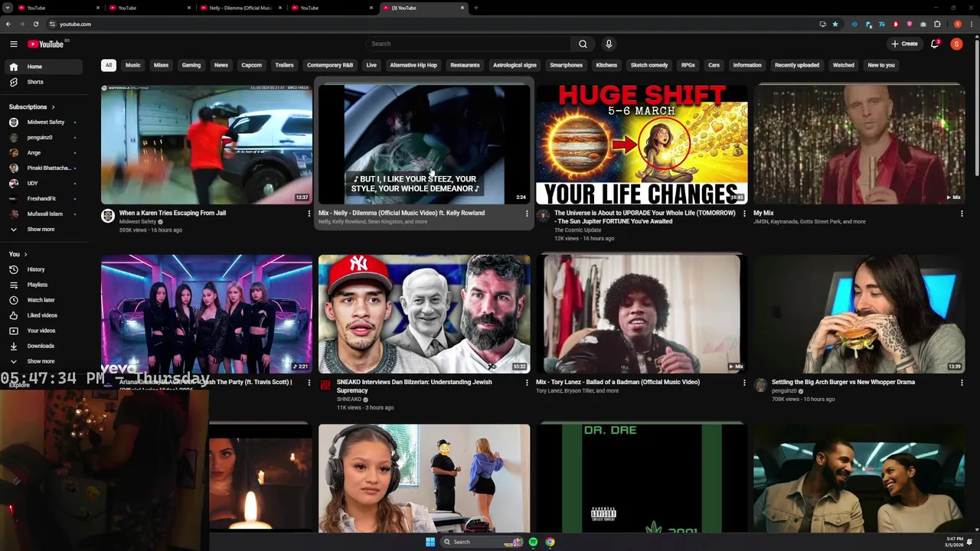This screenshot has height=551, width=980.
Task: Select the Mixes filter chip
Action: pyautogui.click(x=161, y=65)
